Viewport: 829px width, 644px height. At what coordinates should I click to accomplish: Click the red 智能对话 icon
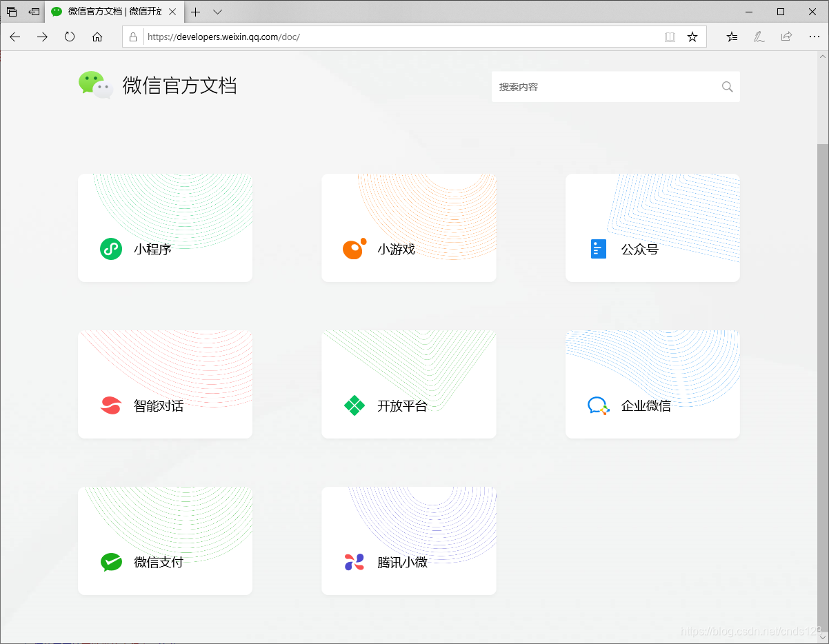[111, 405]
